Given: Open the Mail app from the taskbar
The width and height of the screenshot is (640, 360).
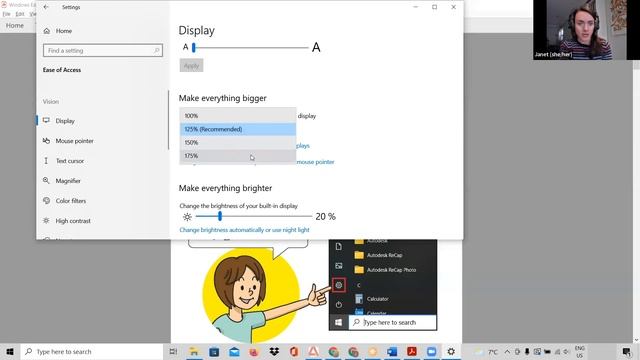Looking at the screenshot, I should 234,351.
